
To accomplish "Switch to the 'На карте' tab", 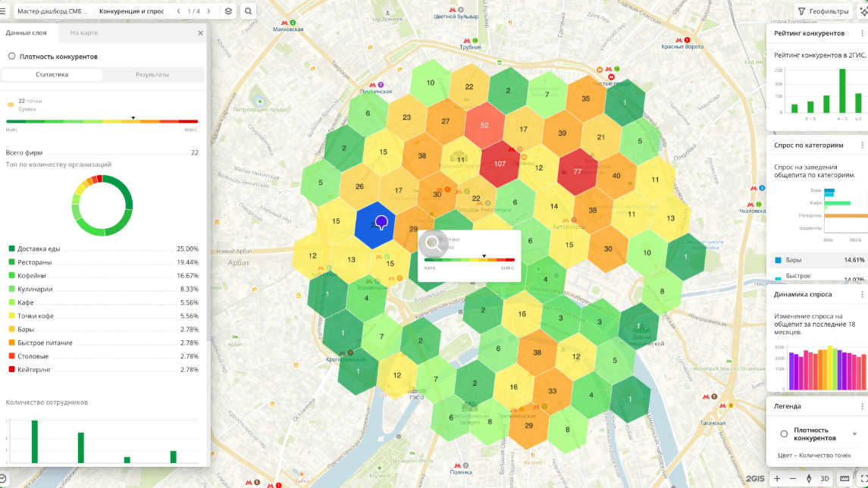I will click(84, 33).
